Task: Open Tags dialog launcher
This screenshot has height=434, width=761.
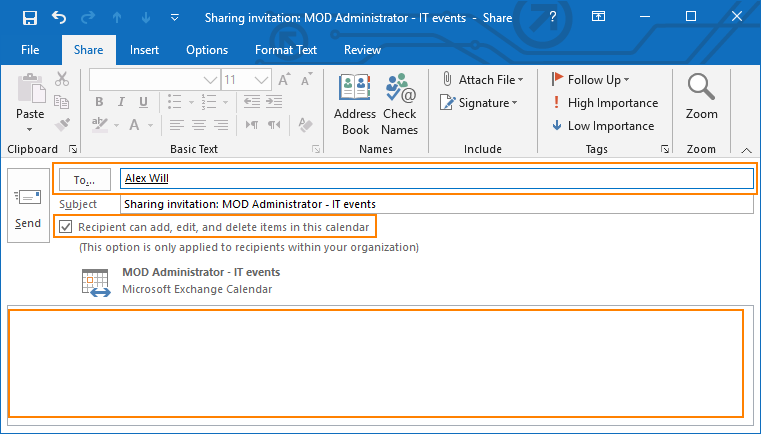Action: click(x=665, y=149)
